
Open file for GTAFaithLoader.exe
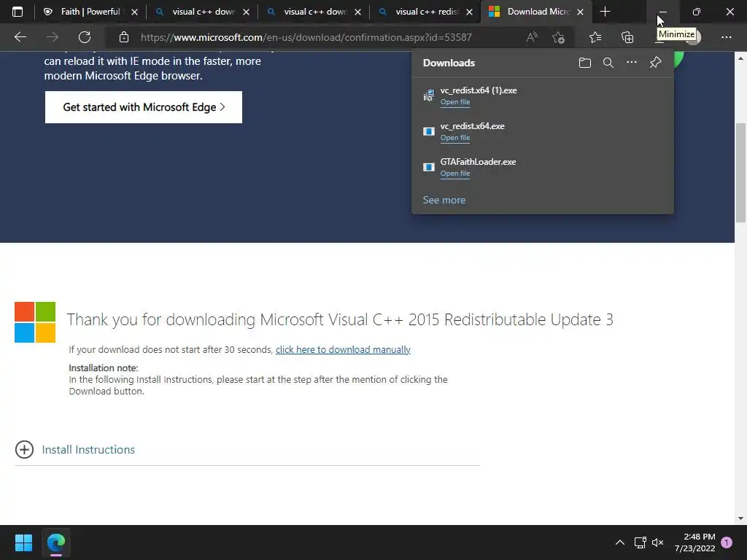[455, 174]
